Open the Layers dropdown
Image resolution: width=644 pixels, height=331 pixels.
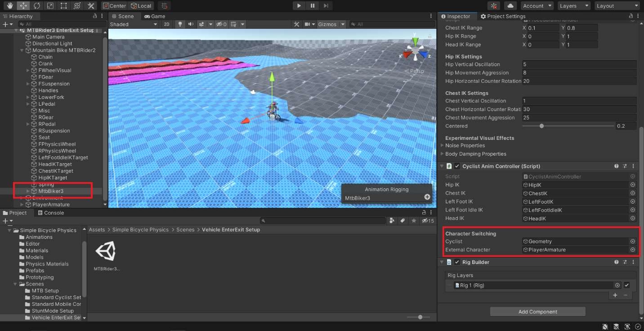coord(573,6)
